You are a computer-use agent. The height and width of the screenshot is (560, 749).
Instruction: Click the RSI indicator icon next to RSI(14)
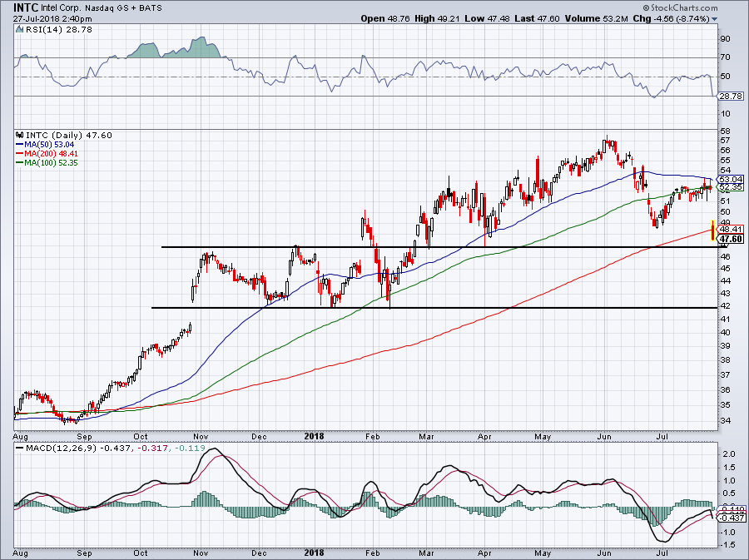point(19,29)
